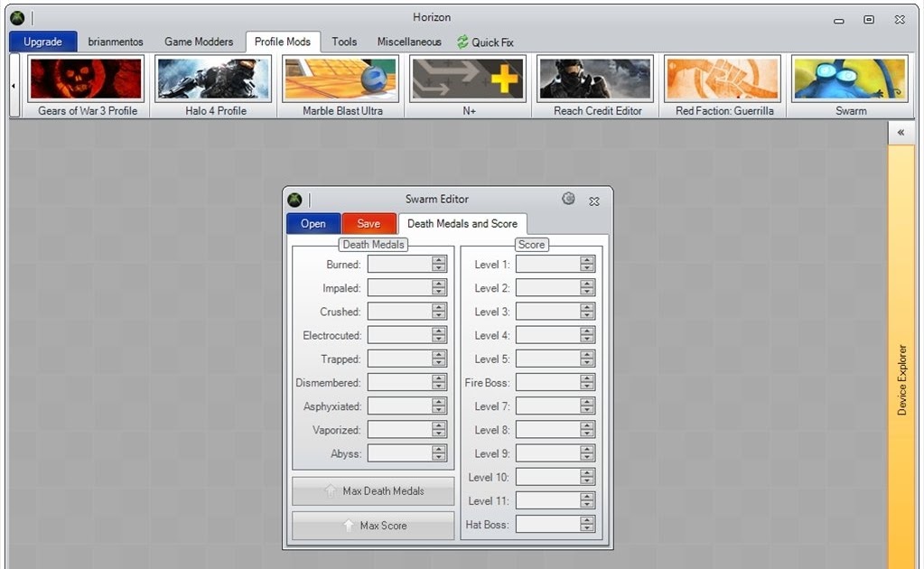Open the Red Faction: Guerrilla editor

[723, 86]
